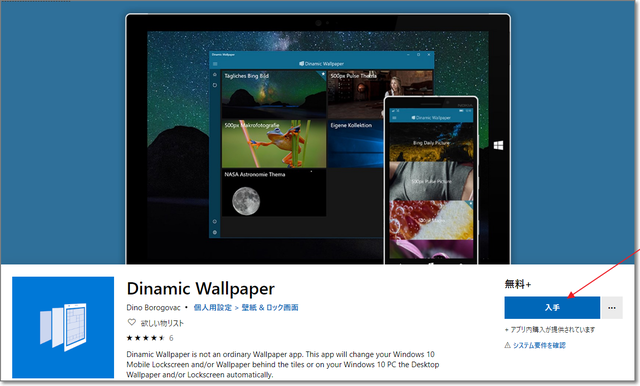Open the 個人用設定 category link

[212, 307]
